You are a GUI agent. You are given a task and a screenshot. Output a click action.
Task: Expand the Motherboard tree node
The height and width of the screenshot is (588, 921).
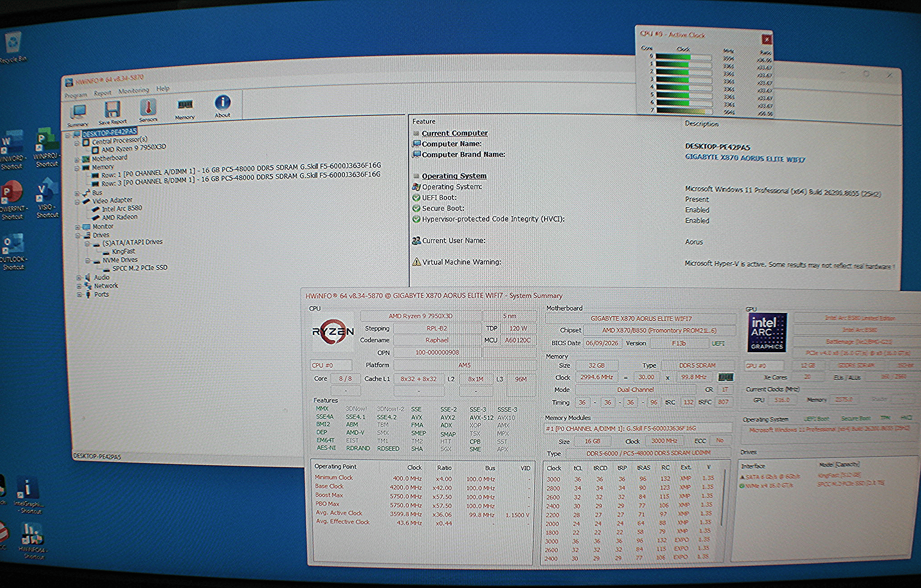tap(77, 159)
